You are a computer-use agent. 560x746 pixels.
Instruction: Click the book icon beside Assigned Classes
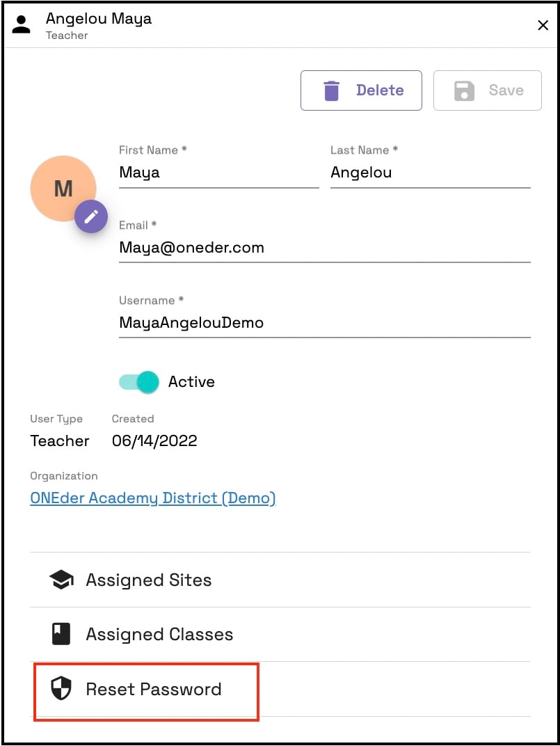(x=61, y=634)
